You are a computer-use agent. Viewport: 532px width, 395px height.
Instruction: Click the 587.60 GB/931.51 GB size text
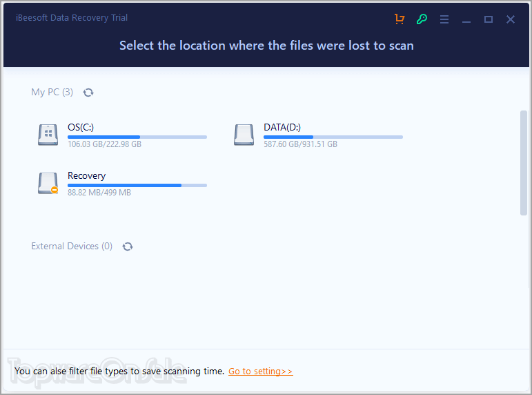(x=301, y=144)
